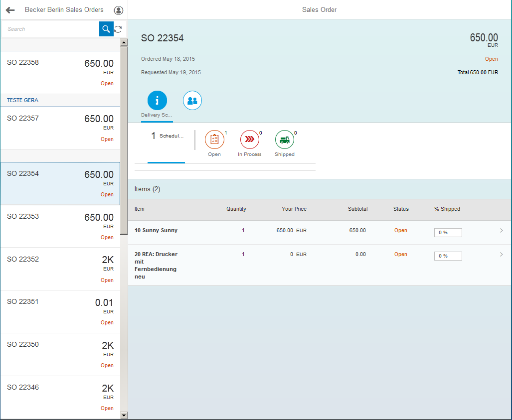Expand item 10 Sunny Sunny row chevron
Screen dimensions: 512x420
coord(501,231)
